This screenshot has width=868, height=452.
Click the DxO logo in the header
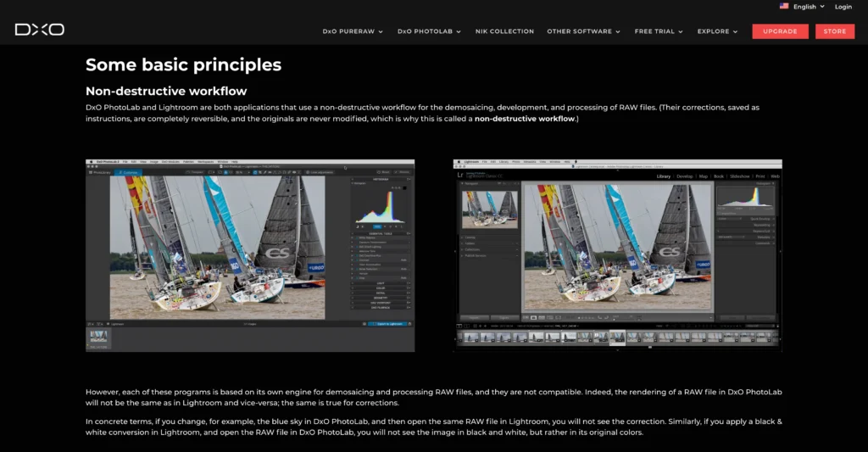click(39, 30)
